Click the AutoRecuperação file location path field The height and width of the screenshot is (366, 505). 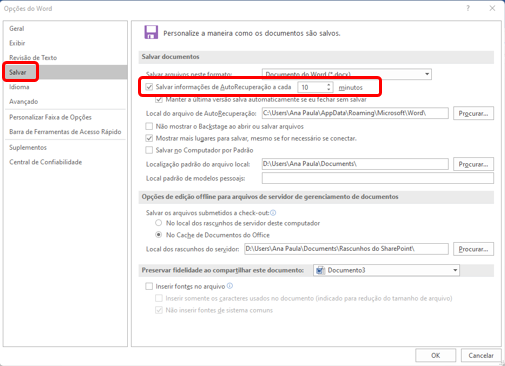355,113
